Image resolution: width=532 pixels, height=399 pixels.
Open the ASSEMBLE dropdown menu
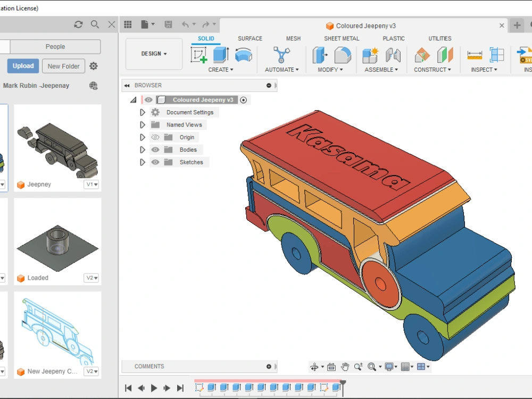tap(381, 70)
